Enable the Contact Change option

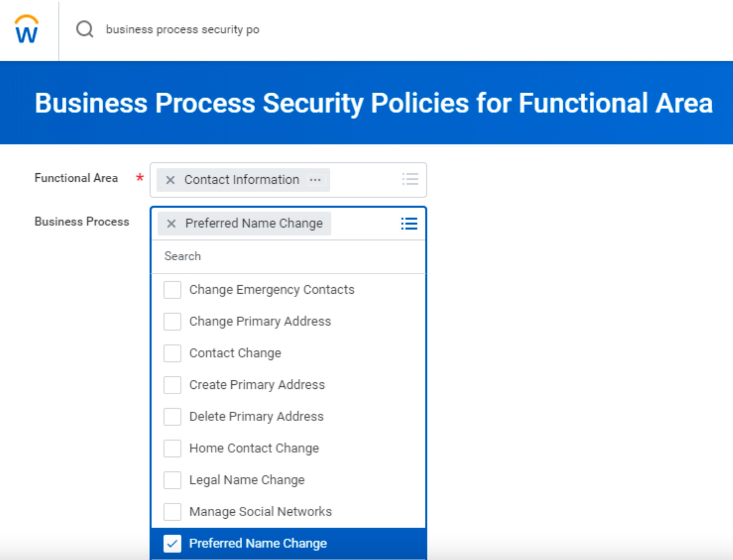(x=172, y=353)
